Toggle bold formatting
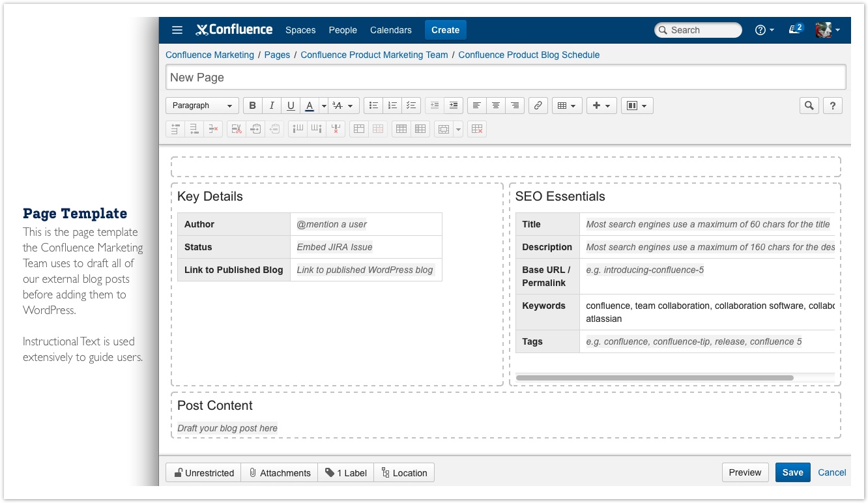Screen dimensions: 868x503 (253, 106)
